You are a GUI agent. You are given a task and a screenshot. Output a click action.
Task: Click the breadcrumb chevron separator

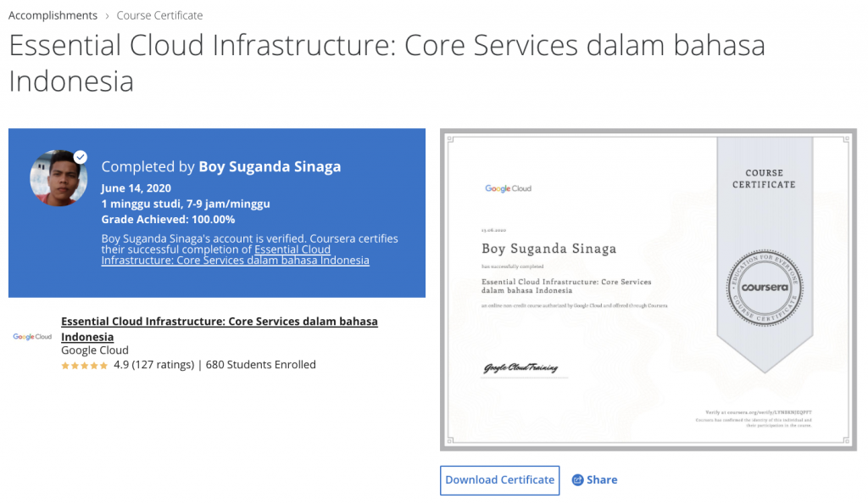coord(107,16)
